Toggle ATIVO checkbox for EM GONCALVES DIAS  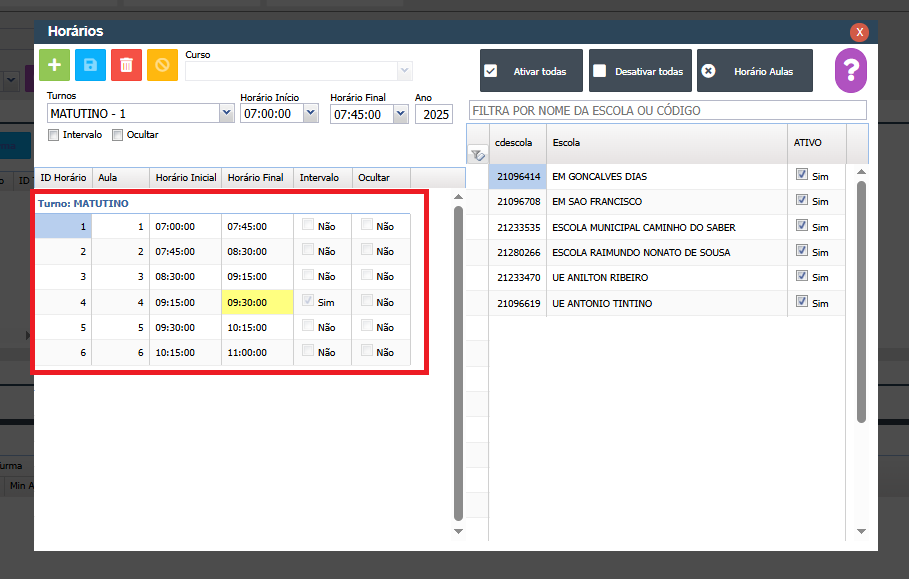(802, 174)
